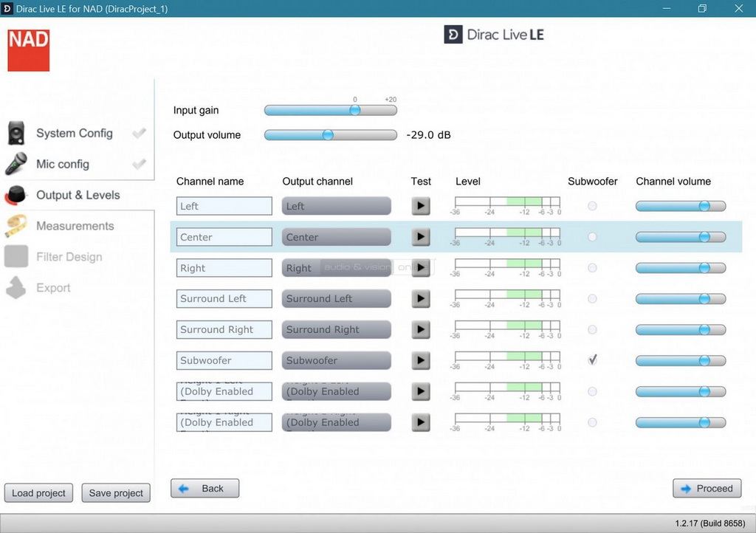Click the microphone icon for Mic config
The width and height of the screenshot is (756, 533).
pos(16,164)
